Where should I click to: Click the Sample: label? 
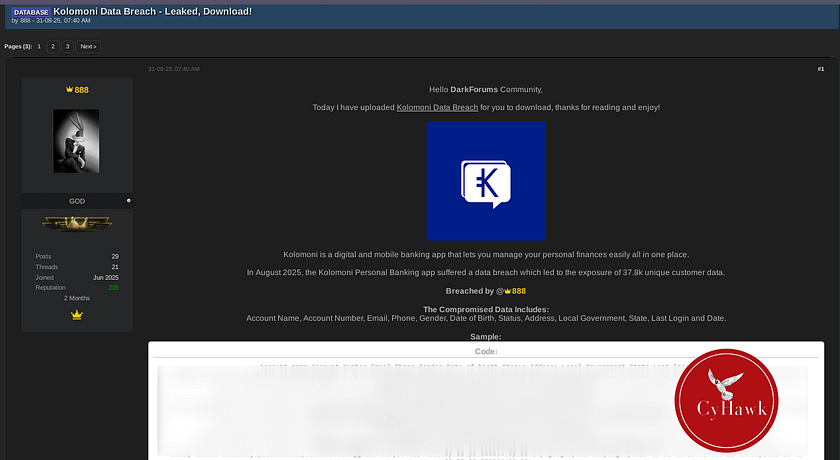coord(486,337)
